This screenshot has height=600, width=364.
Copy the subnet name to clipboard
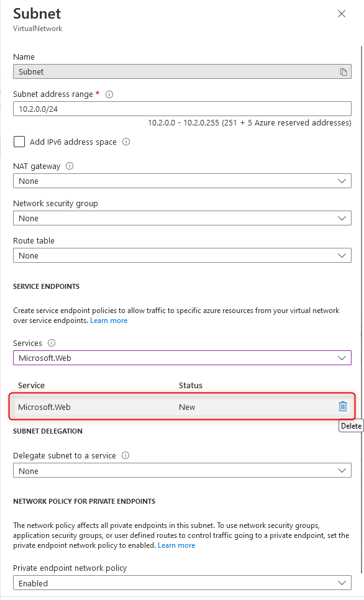coord(344,72)
